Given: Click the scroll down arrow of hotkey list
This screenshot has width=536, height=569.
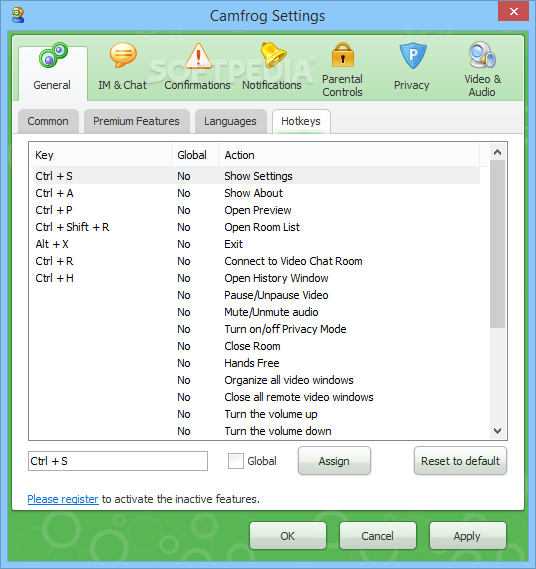Looking at the screenshot, I should pyautogui.click(x=498, y=431).
